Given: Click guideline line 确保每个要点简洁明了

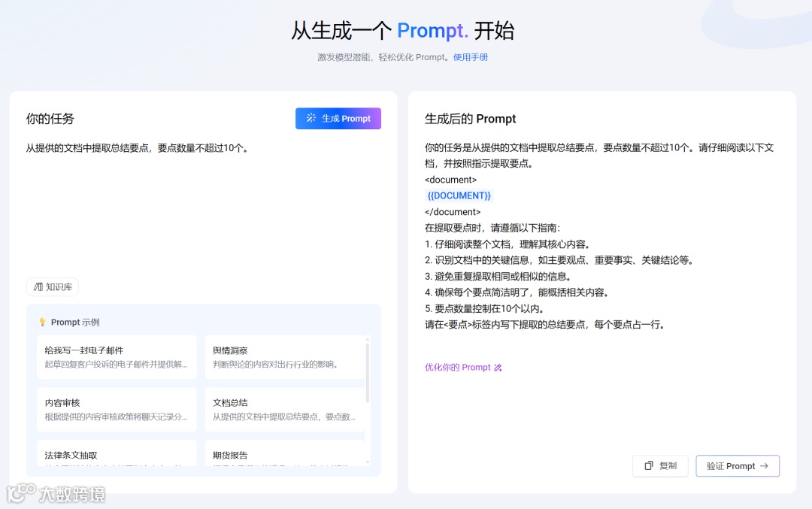Looking at the screenshot, I should [x=517, y=292].
